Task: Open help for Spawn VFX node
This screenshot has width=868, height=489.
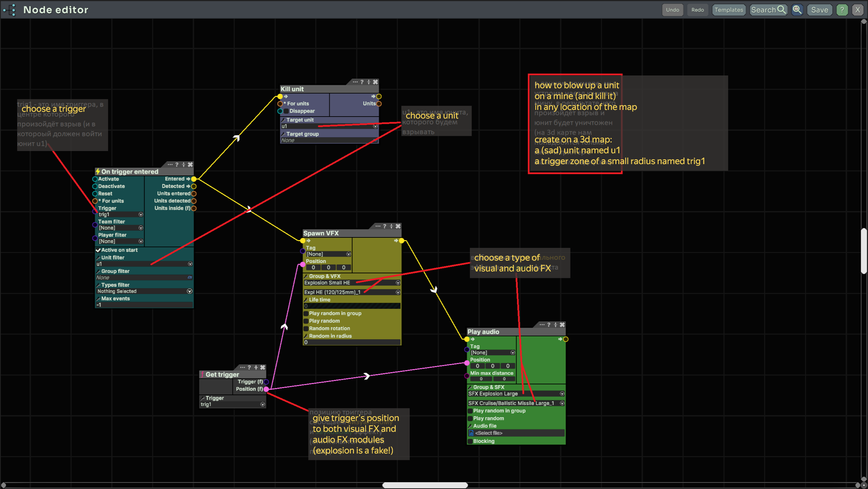Action: click(x=385, y=226)
